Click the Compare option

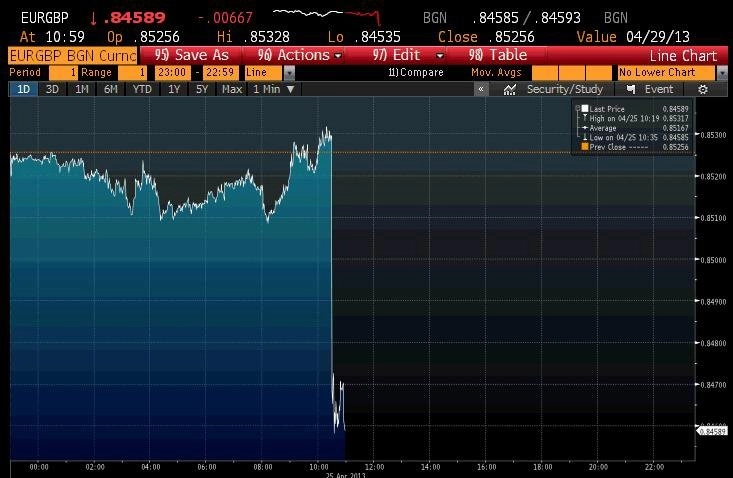point(416,73)
